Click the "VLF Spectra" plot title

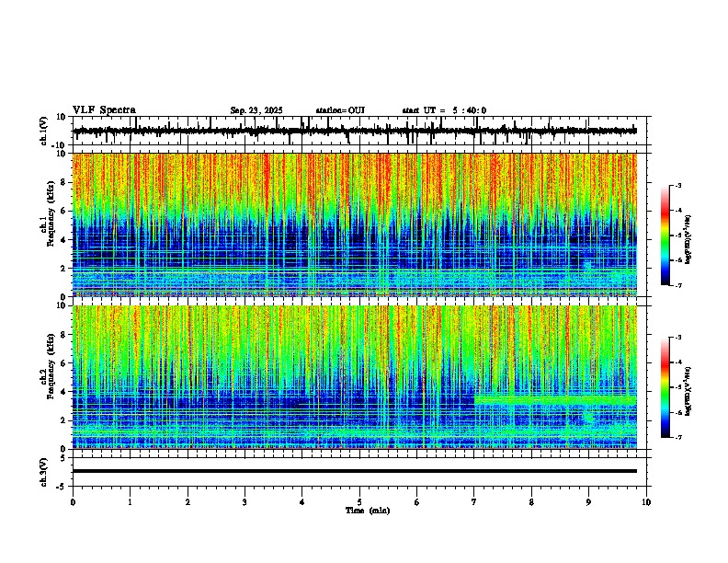point(104,110)
